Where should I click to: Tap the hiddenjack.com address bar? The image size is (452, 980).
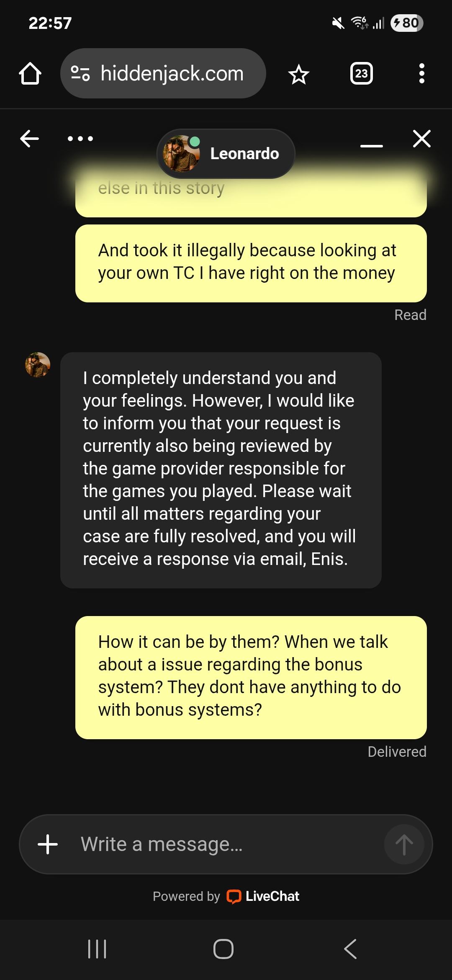tap(163, 73)
